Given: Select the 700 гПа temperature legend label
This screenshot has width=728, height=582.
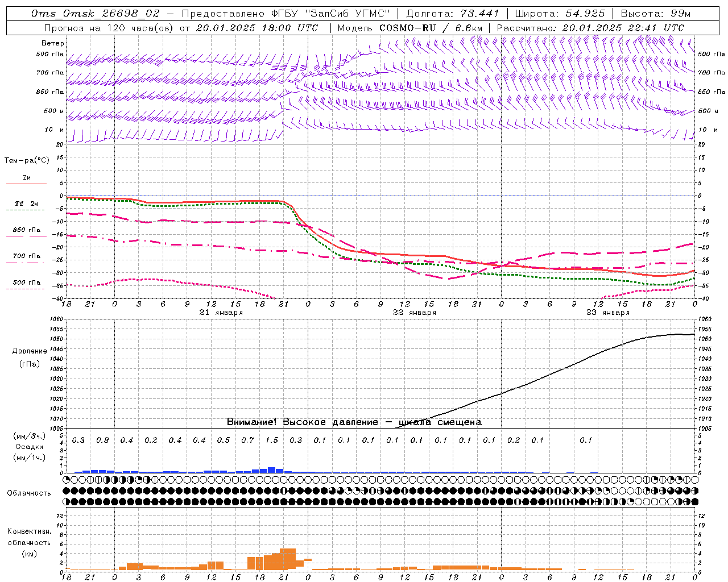Looking at the screenshot, I should (27, 256).
